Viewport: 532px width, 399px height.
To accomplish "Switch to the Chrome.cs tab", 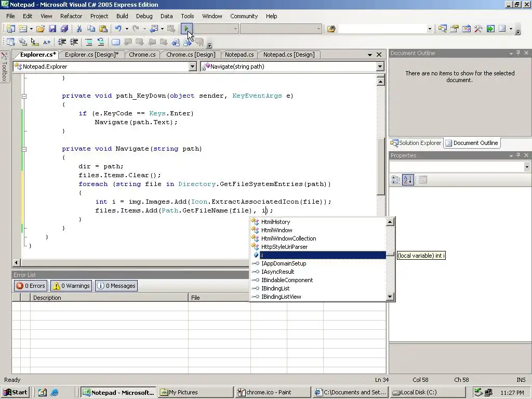I will pos(142,55).
